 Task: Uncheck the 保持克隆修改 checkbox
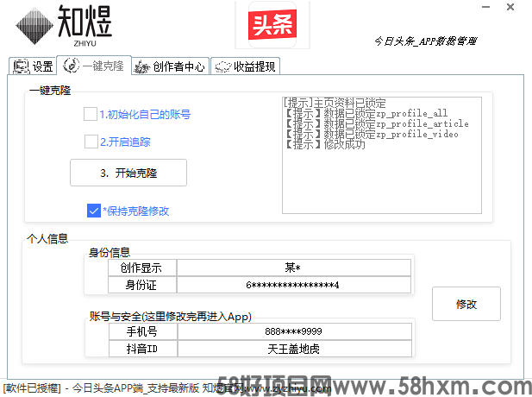pyautogui.click(x=94, y=211)
